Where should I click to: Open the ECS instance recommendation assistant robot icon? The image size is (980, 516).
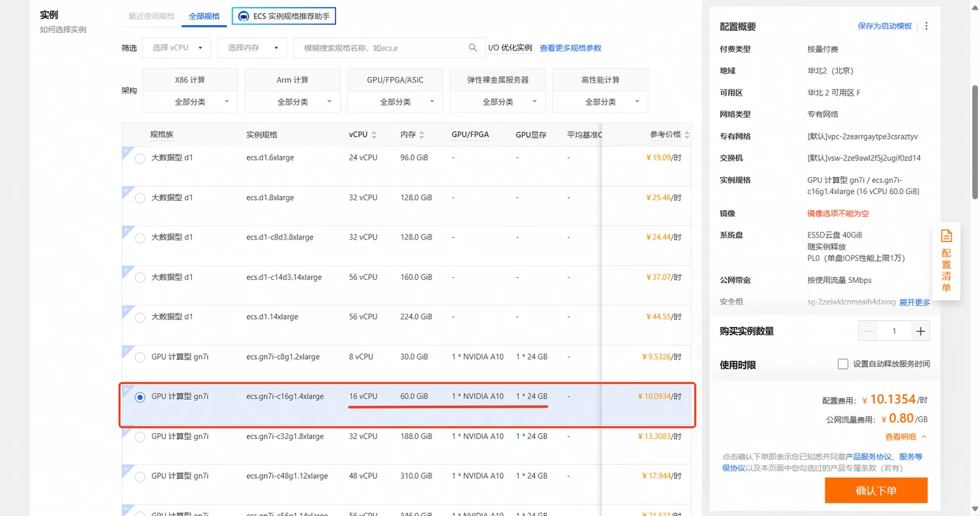coord(244,16)
